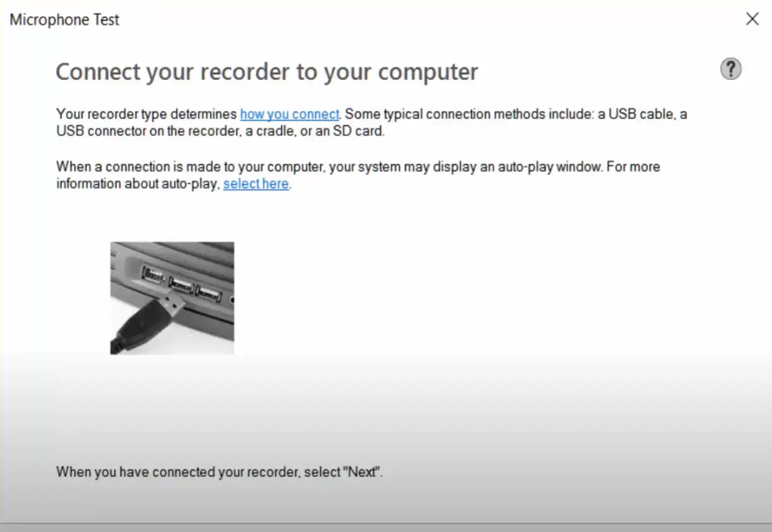Click the rightmost USB port in the photo
The height and width of the screenshot is (532, 772).
click(208, 294)
